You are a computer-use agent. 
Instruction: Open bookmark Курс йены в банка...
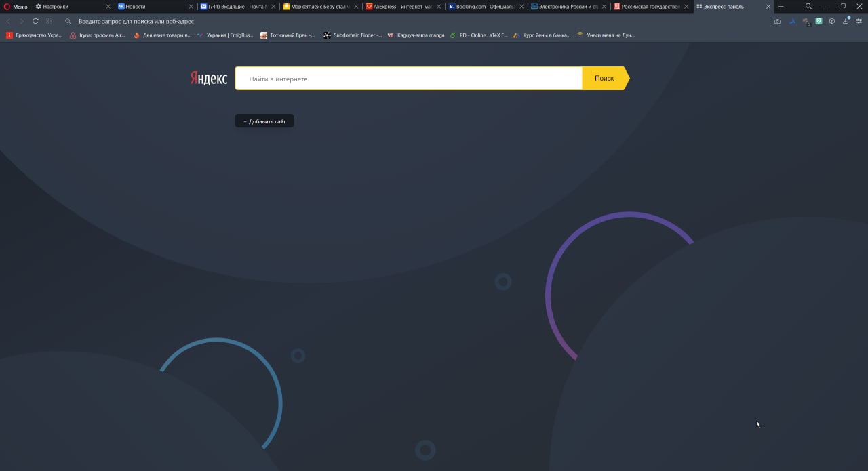click(x=542, y=35)
